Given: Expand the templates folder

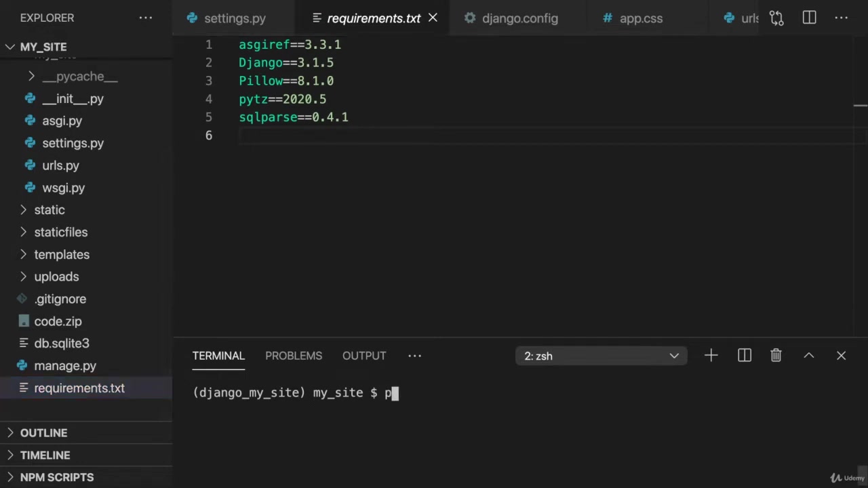Looking at the screenshot, I should (x=61, y=255).
